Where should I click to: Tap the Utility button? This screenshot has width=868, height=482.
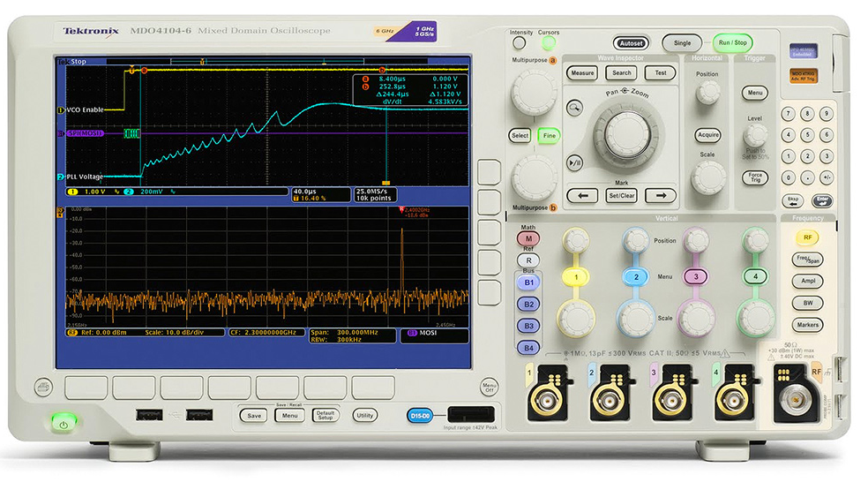365,416
